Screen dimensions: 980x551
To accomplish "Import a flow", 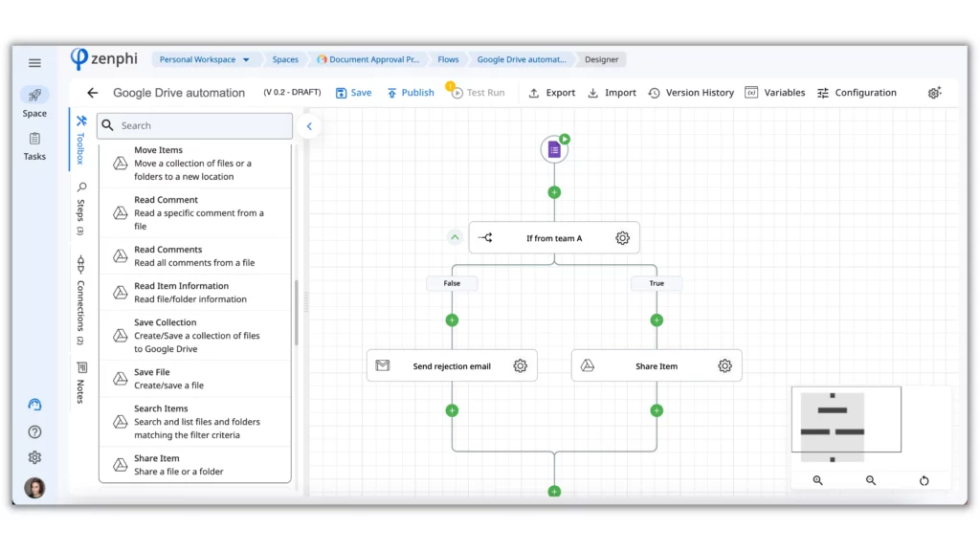I will coord(612,93).
